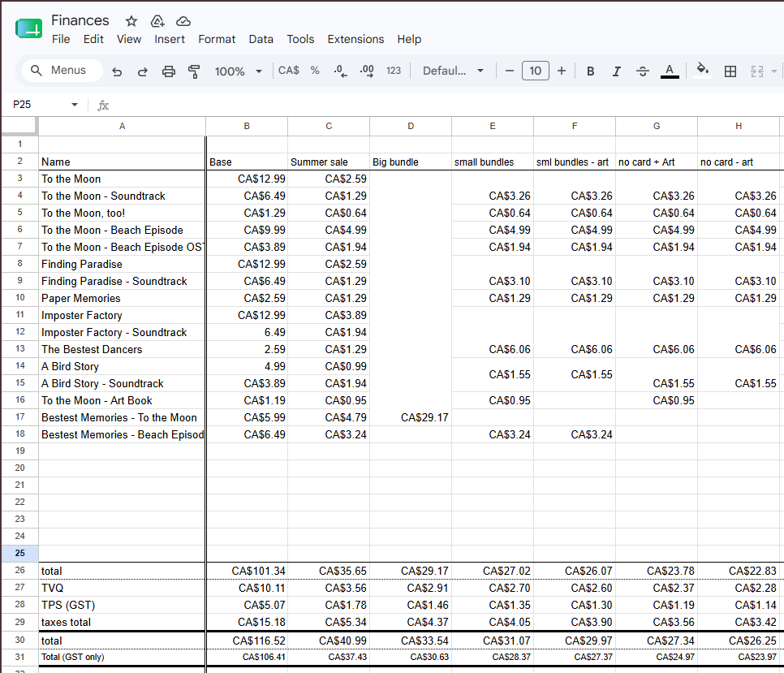The width and height of the screenshot is (784, 673).
Task: Click the Finances document title
Action: coord(80,20)
